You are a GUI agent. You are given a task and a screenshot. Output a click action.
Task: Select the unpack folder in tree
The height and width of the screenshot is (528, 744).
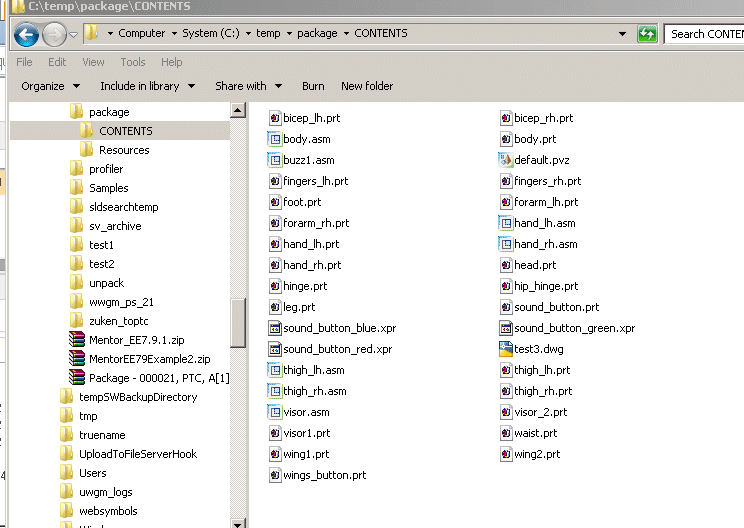click(106, 283)
